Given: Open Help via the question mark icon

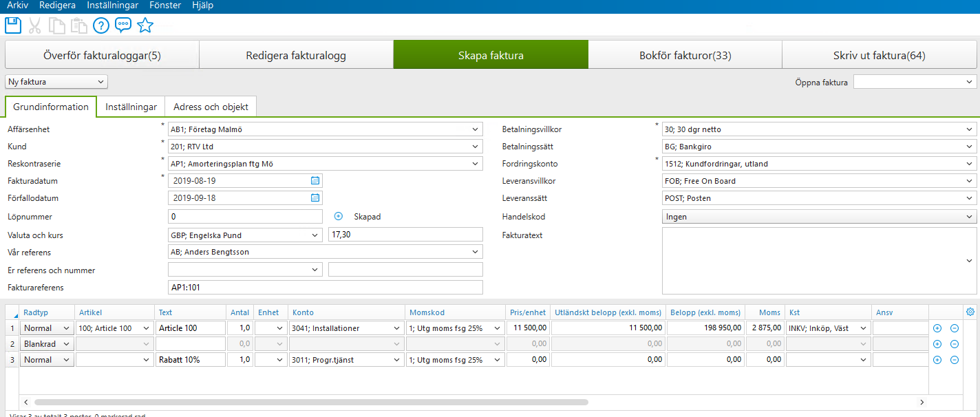Looking at the screenshot, I should click(100, 25).
